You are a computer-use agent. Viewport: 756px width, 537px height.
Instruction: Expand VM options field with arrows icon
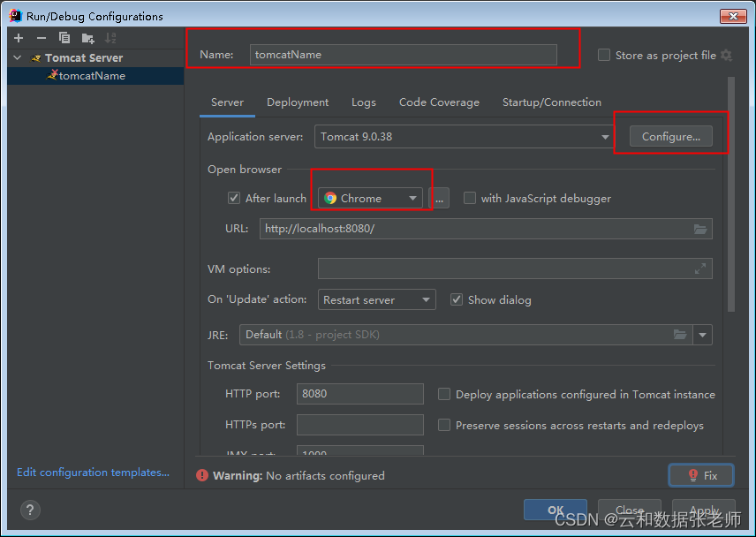[700, 269]
